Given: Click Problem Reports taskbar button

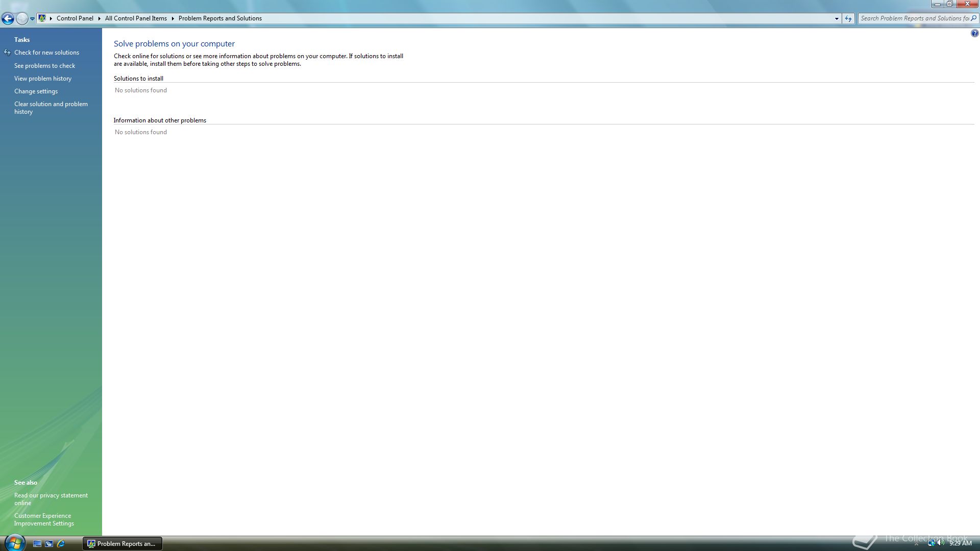Looking at the screenshot, I should 122,544.
